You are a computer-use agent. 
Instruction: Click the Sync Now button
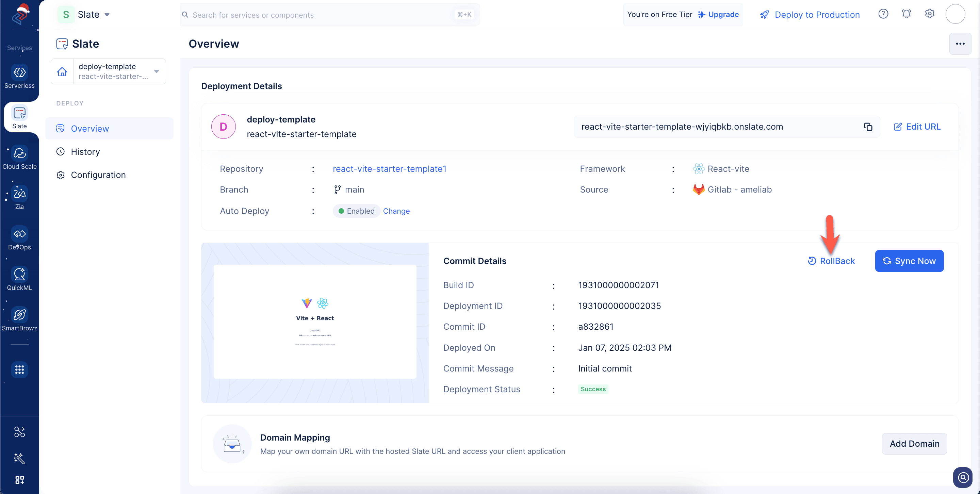tap(909, 261)
